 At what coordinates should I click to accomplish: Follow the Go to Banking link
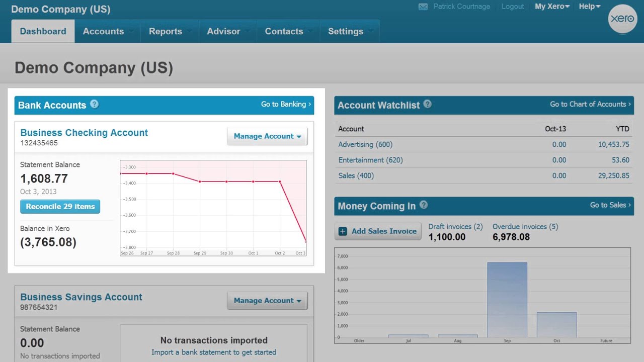286,104
